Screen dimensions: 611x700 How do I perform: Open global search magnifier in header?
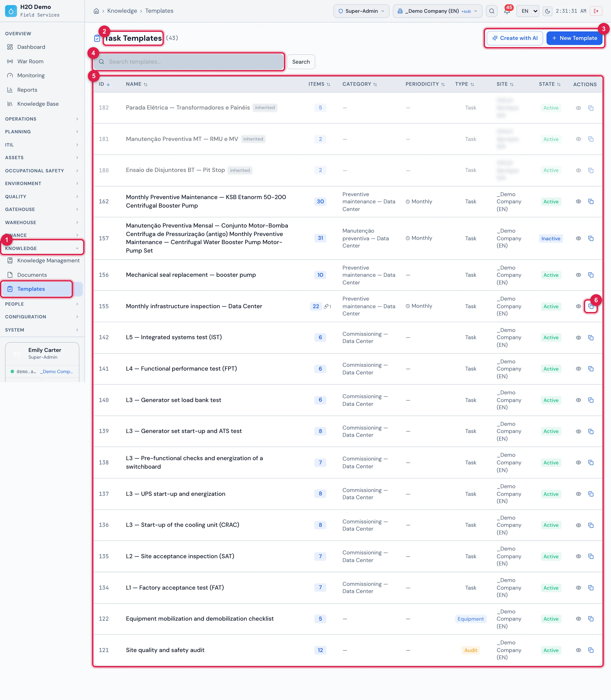pyautogui.click(x=491, y=11)
